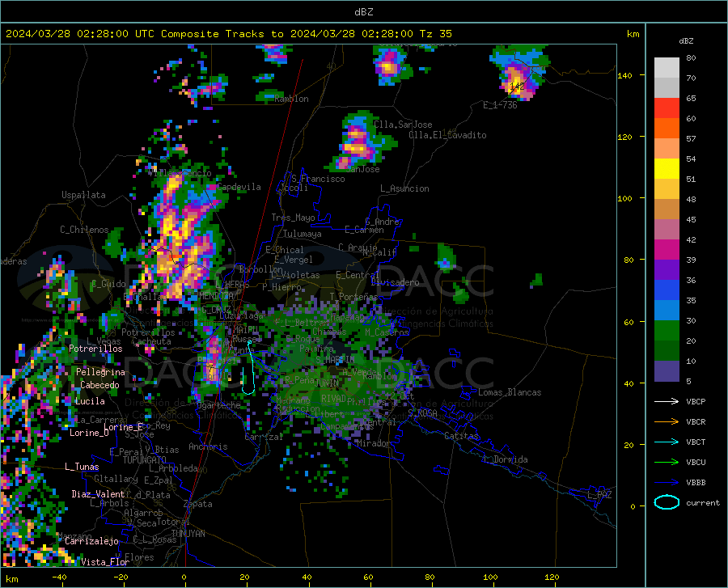
Task: Click the Diaz_Valent place label
Action: point(98,494)
